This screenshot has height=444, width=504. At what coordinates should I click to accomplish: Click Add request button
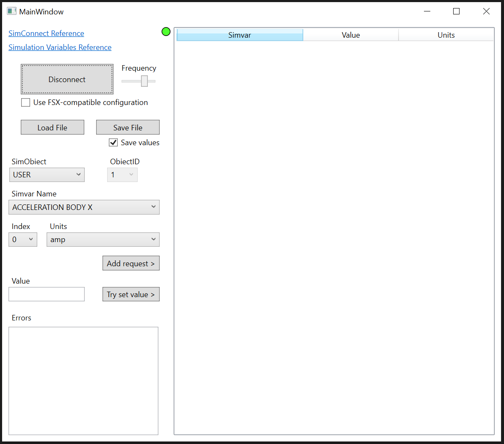(131, 263)
